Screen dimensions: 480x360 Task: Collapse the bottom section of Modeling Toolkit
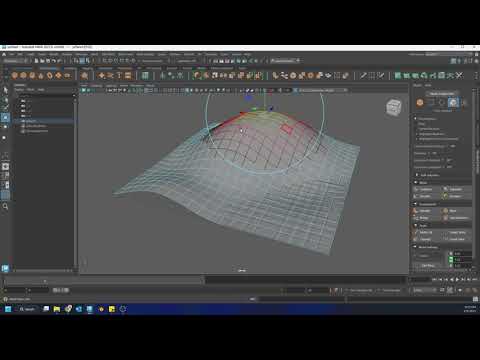426,247
